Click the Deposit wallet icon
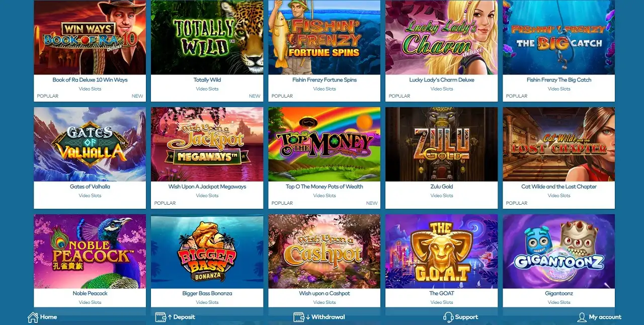The height and width of the screenshot is (325, 644). coord(160,317)
